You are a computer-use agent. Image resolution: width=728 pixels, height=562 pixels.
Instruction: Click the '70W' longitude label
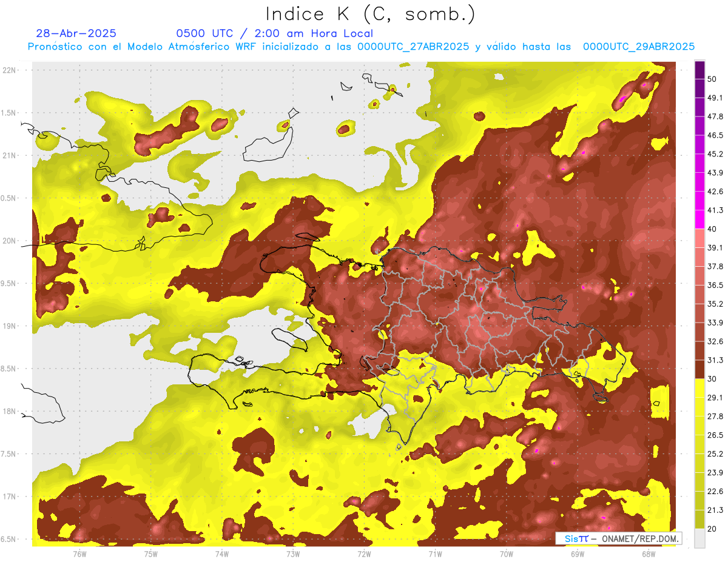tap(507, 554)
